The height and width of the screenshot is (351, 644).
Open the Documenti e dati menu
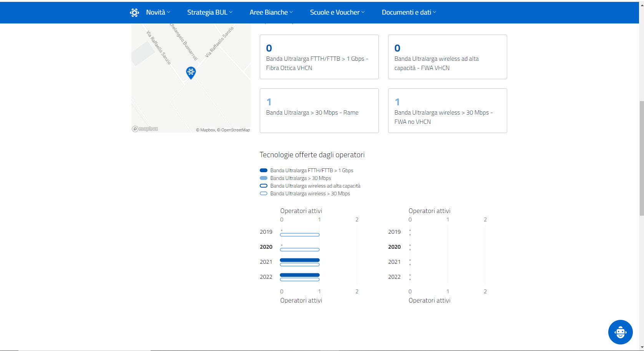point(409,12)
